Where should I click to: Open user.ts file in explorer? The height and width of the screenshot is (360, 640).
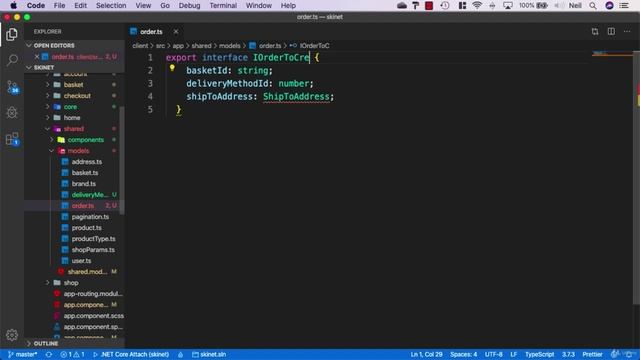pyautogui.click(x=81, y=261)
